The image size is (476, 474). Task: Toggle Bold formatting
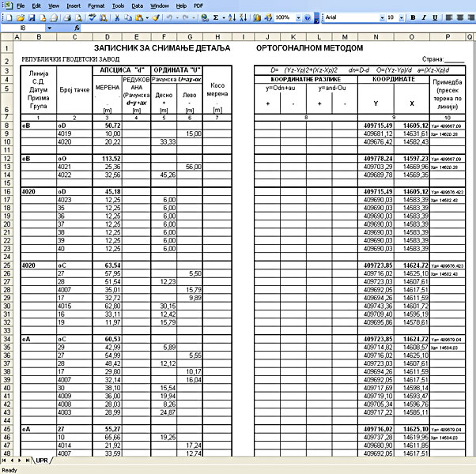click(x=413, y=17)
